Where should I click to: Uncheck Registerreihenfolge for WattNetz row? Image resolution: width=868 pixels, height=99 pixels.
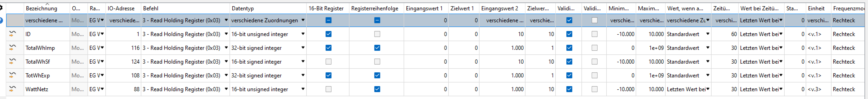click(377, 89)
